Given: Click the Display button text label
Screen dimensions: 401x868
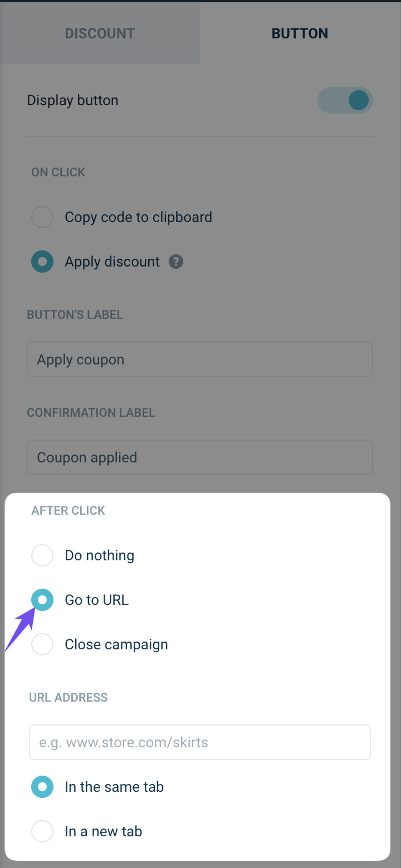Looking at the screenshot, I should 73,101.
